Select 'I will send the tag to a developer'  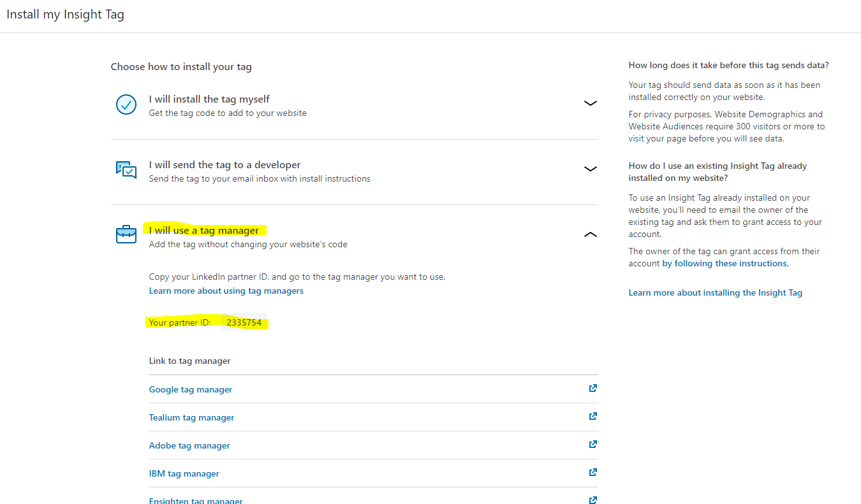(x=224, y=165)
